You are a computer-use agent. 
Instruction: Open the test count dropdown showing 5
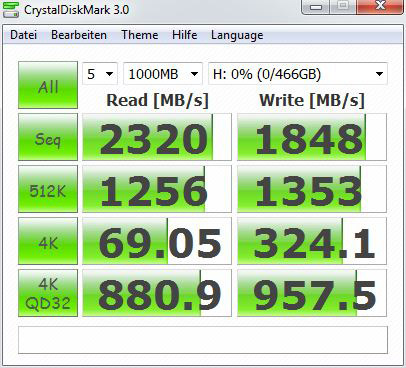tap(100, 74)
